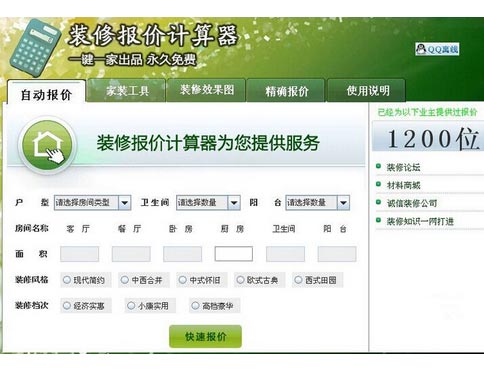Click the calculator logo icon
Viewport: 484px width, 371px height.
(36, 48)
